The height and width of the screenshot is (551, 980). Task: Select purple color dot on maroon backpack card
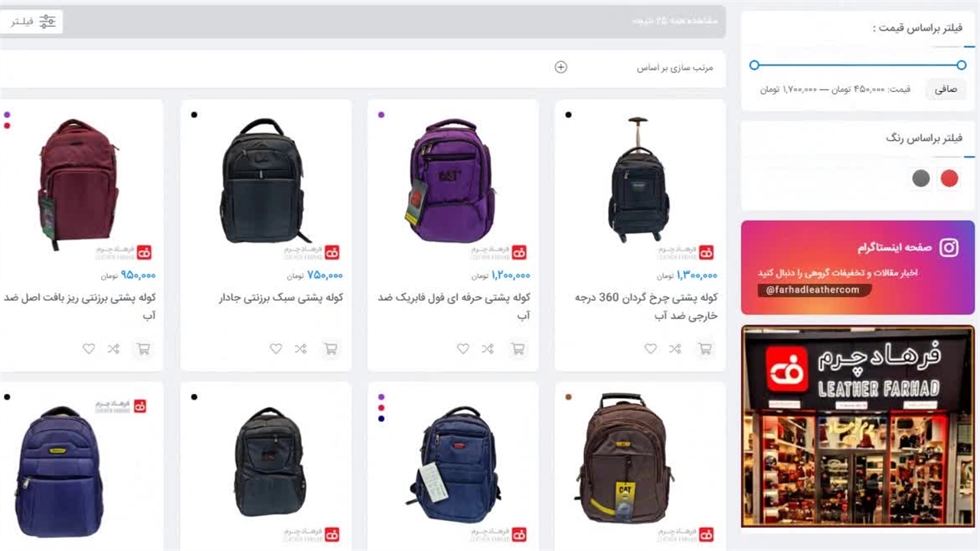tap(7, 115)
